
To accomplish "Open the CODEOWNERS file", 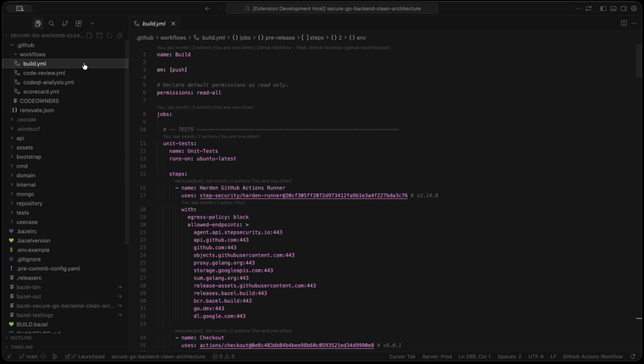I will pos(66,101).
